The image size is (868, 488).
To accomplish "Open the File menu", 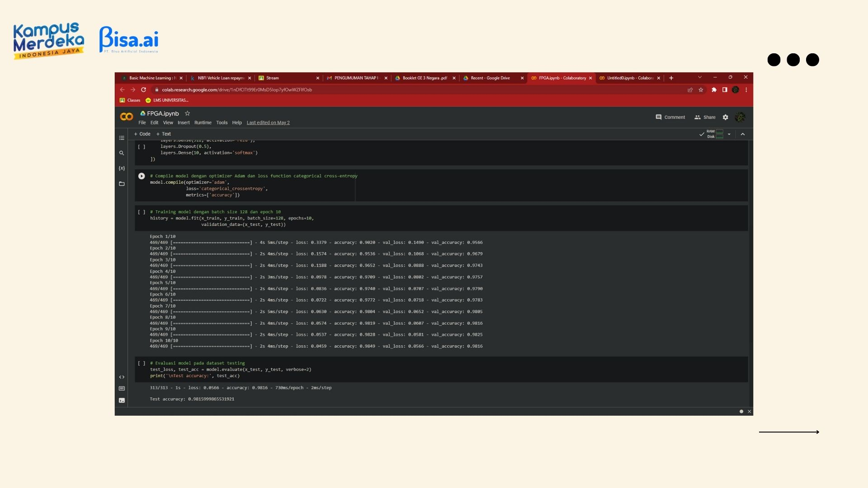I will point(142,123).
